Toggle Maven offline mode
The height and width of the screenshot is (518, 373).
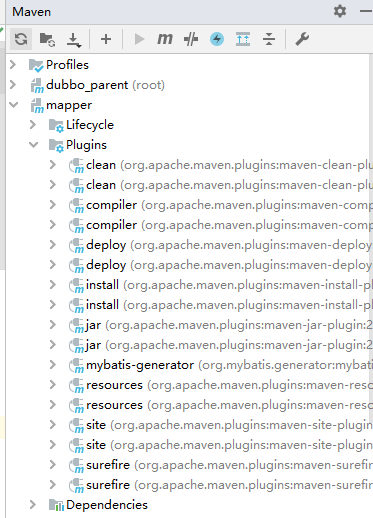pos(191,39)
